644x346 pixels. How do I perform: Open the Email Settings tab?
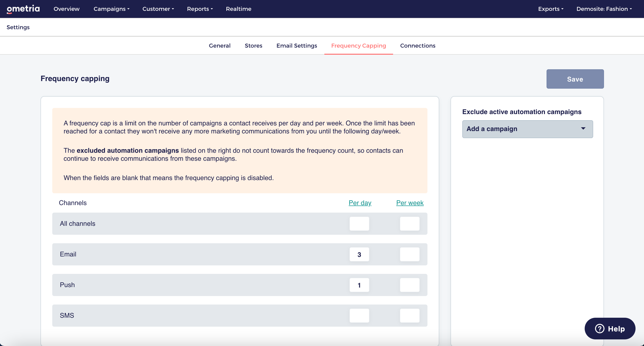(297, 45)
